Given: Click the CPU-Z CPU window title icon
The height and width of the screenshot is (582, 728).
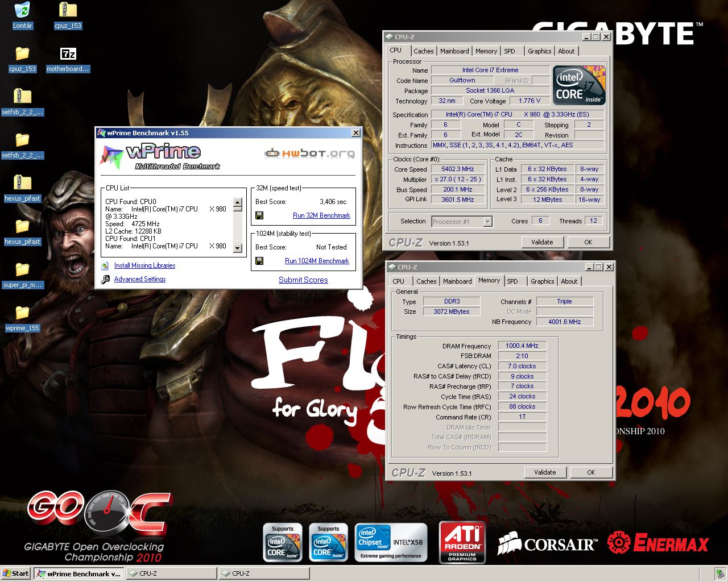Looking at the screenshot, I should [390, 37].
